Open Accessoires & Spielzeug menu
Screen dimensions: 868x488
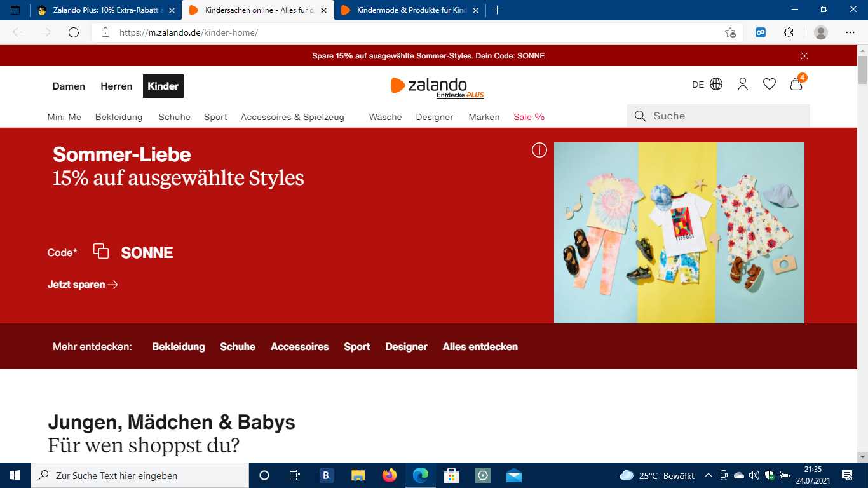pos(292,117)
